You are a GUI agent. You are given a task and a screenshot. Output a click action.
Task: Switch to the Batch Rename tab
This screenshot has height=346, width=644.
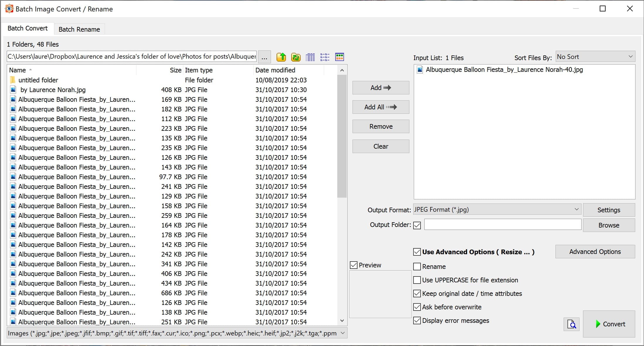(x=79, y=29)
